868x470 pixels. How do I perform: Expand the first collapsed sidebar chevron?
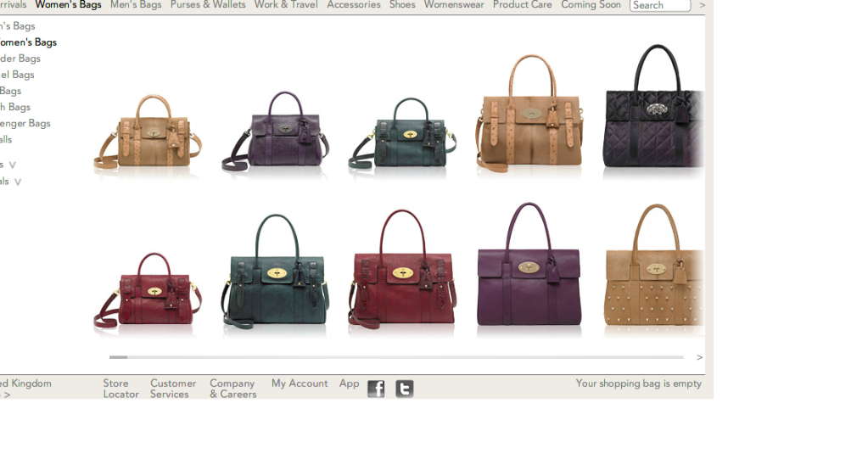[13, 165]
